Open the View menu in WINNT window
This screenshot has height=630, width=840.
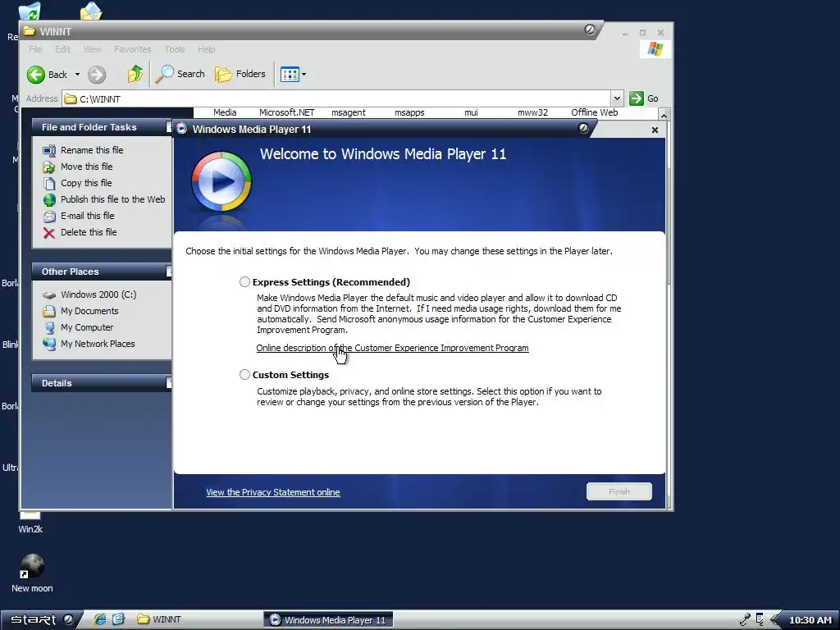click(92, 49)
